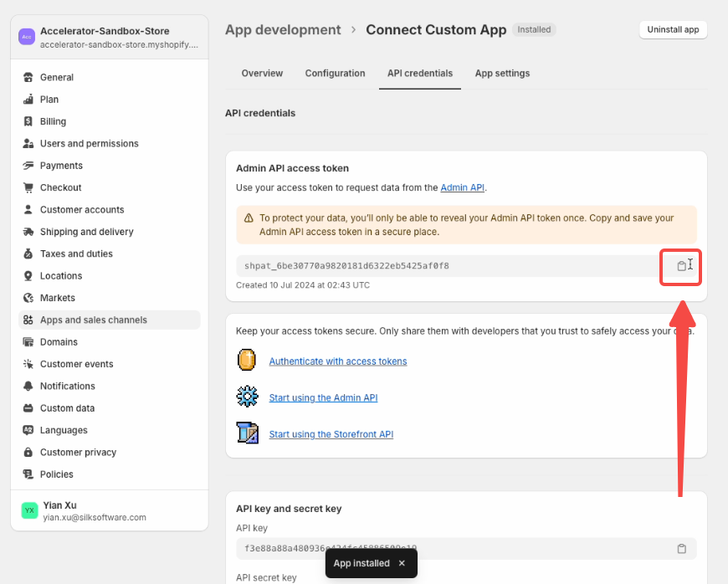Click the Notifications bell icon

point(28,386)
